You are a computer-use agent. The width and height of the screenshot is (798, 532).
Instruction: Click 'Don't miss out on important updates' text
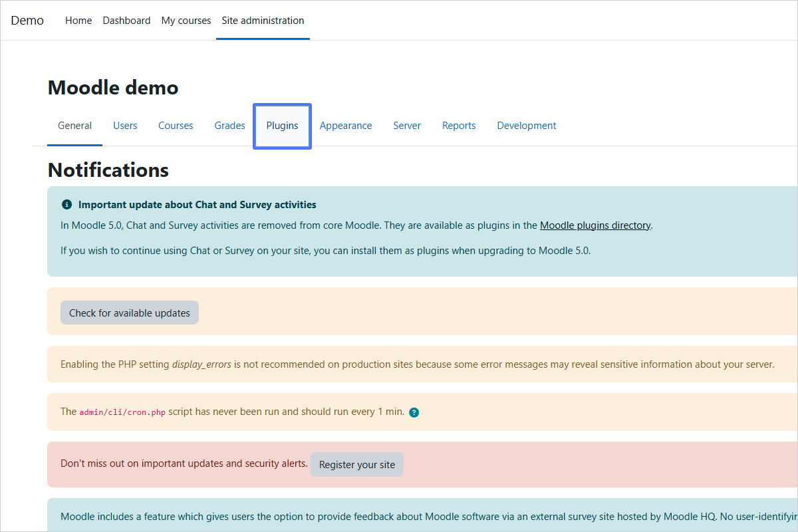(184, 464)
